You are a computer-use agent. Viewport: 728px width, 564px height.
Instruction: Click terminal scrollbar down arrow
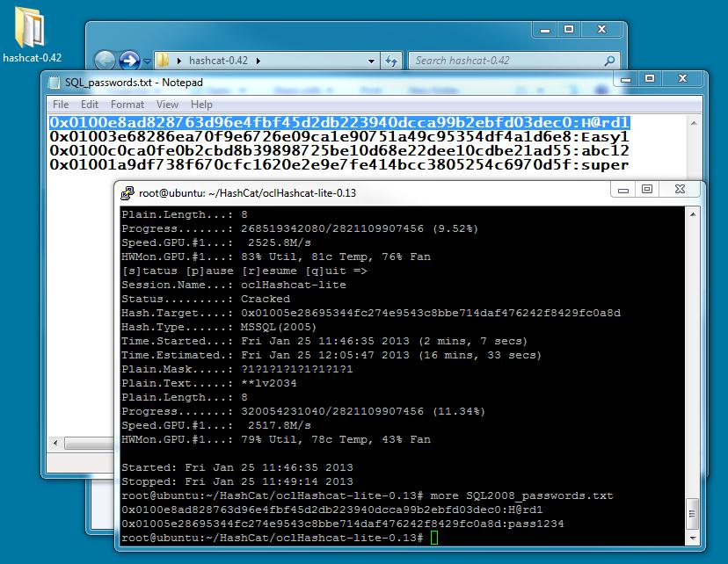point(693,538)
